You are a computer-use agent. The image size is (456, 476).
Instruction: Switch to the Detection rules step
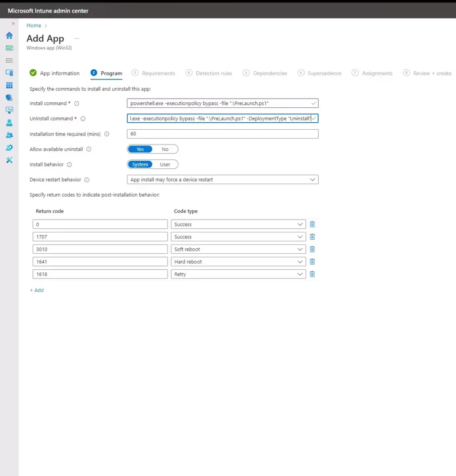click(x=209, y=73)
